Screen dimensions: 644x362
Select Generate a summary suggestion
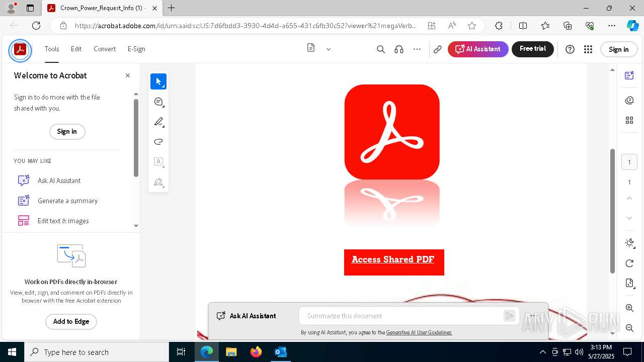point(58,201)
